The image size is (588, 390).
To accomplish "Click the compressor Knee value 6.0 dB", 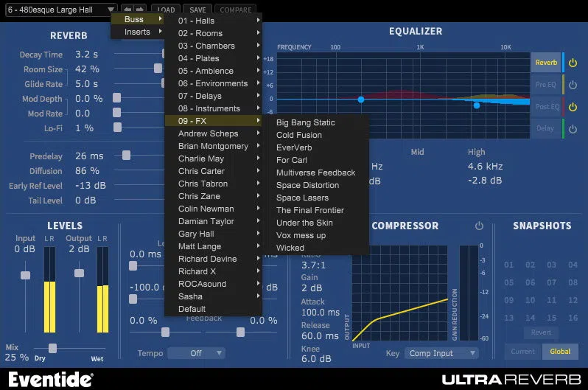I will 316,359.
